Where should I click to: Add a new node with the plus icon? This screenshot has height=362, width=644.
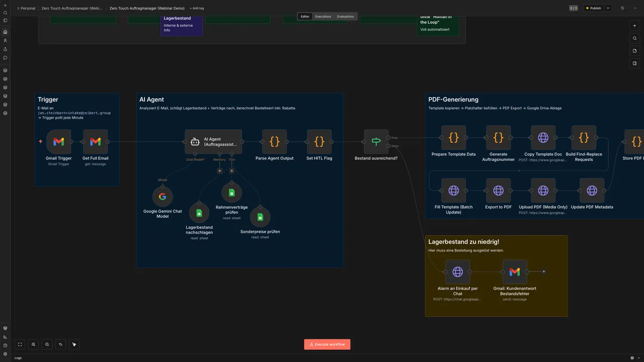coord(634,25)
